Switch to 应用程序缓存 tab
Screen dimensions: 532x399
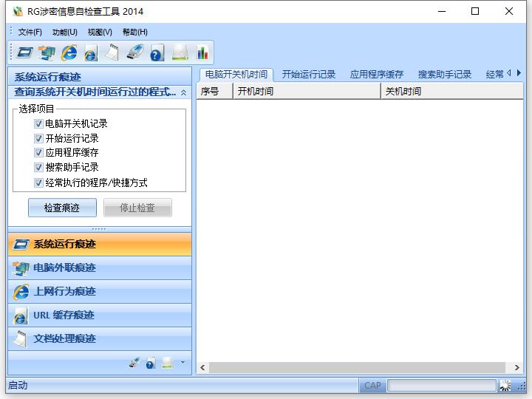click(376, 75)
